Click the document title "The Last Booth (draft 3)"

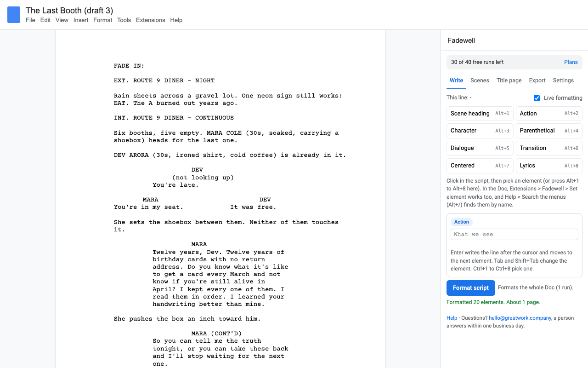69,11
